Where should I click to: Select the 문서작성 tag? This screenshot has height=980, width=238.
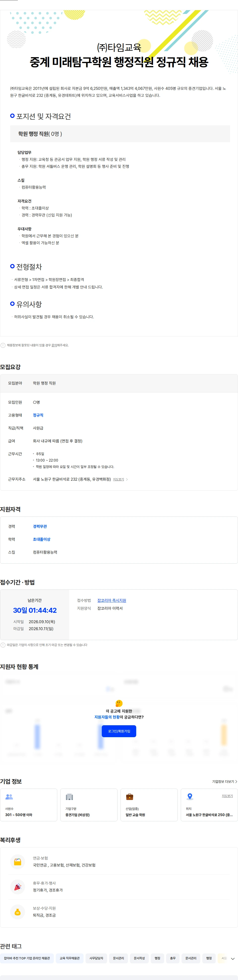coord(139,958)
